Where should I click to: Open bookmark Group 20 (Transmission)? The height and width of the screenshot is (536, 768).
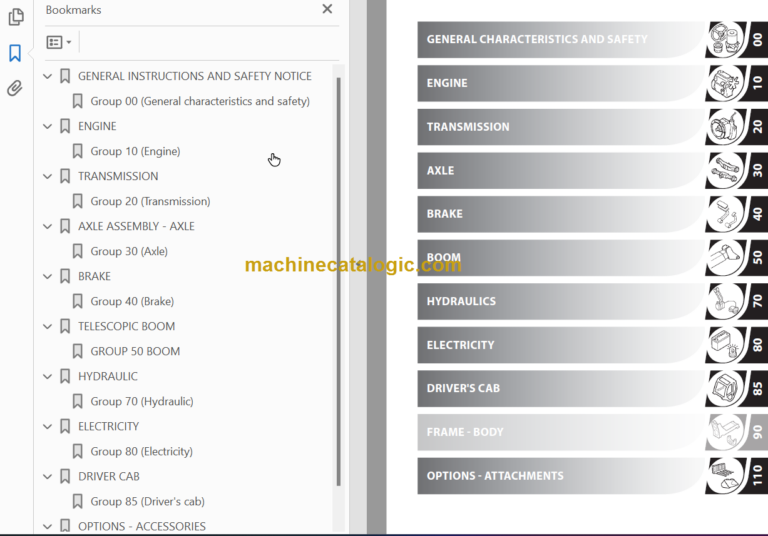pyautogui.click(x=150, y=201)
